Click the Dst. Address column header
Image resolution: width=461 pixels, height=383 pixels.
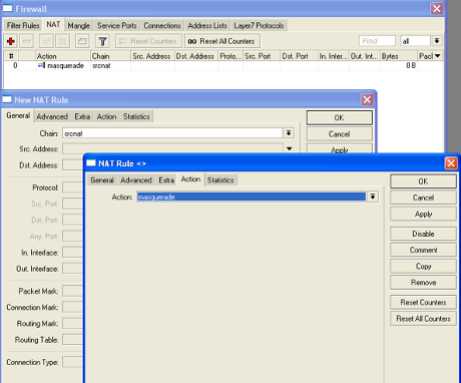[196, 56]
